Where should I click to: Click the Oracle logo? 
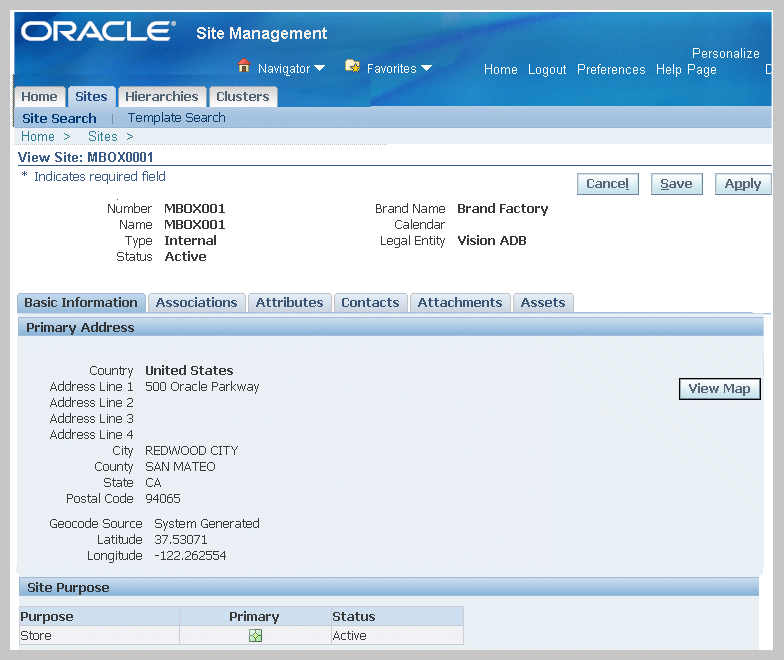pos(98,32)
